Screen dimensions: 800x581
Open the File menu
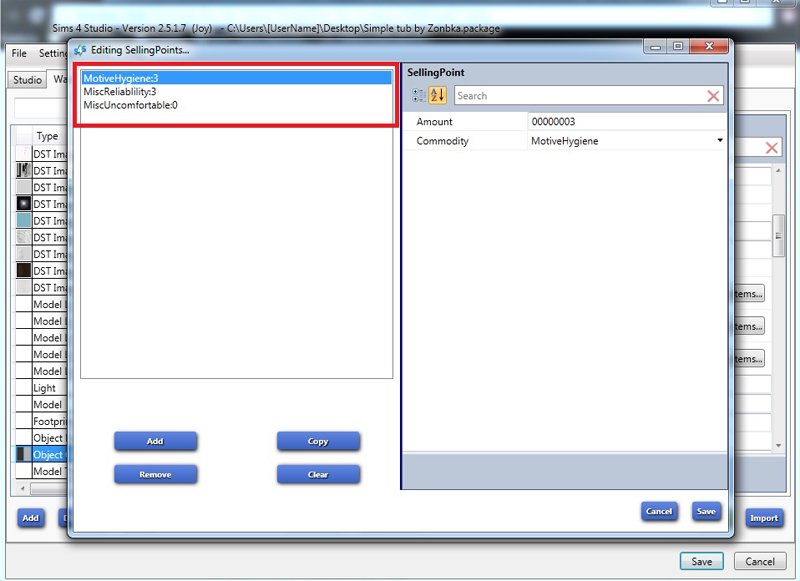tap(19, 53)
